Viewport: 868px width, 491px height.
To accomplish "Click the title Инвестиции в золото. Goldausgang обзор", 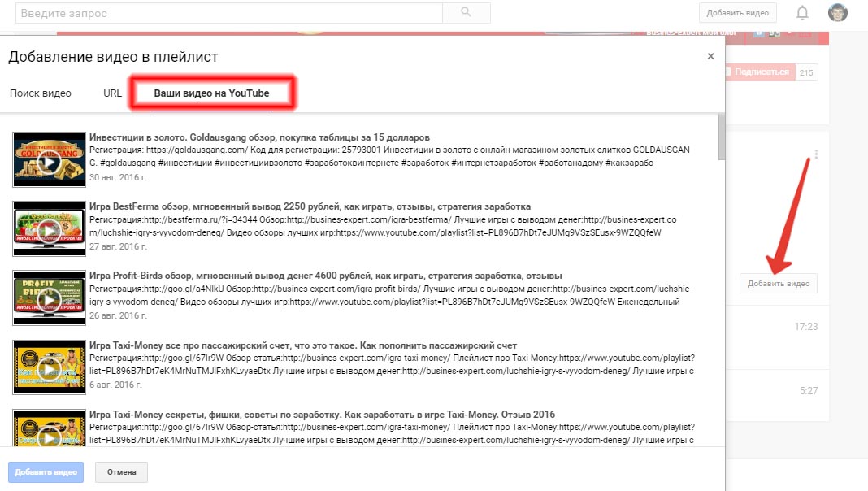I will click(x=259, y=137).
